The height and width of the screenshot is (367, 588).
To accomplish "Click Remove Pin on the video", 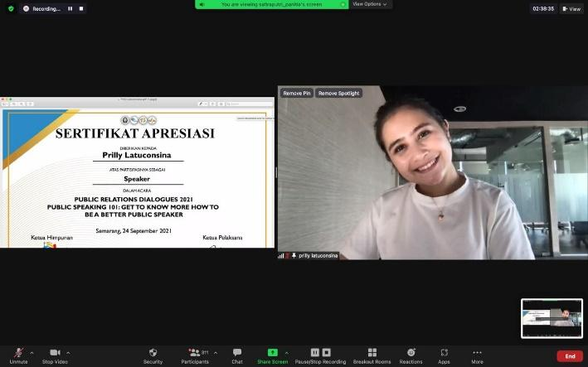I will coord(296,93).
